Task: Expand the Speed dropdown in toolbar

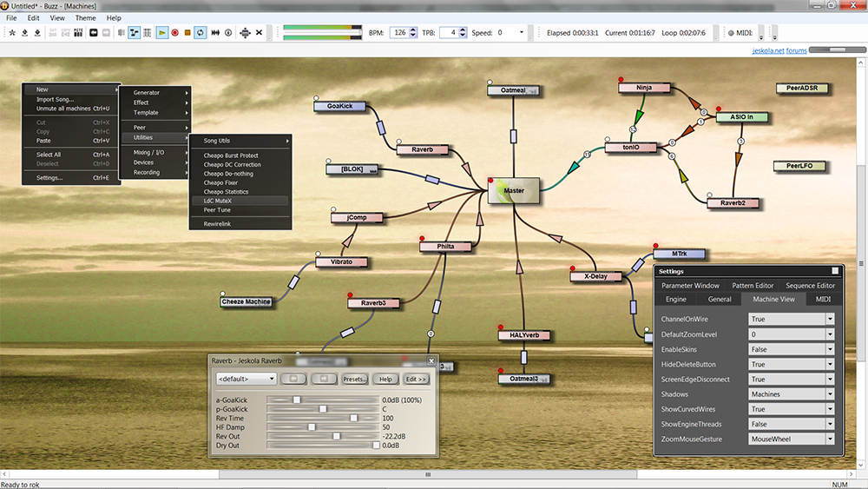Action: [522, 33]
